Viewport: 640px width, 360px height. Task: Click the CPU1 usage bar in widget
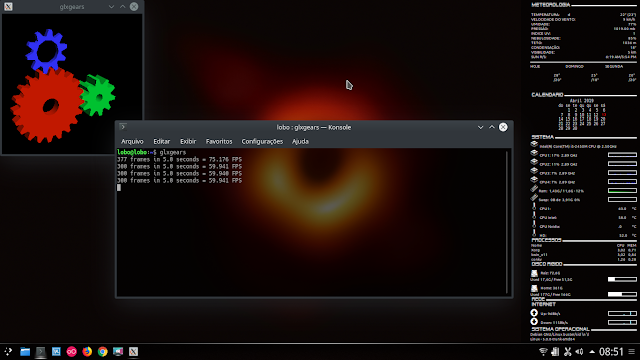(622, 155)
